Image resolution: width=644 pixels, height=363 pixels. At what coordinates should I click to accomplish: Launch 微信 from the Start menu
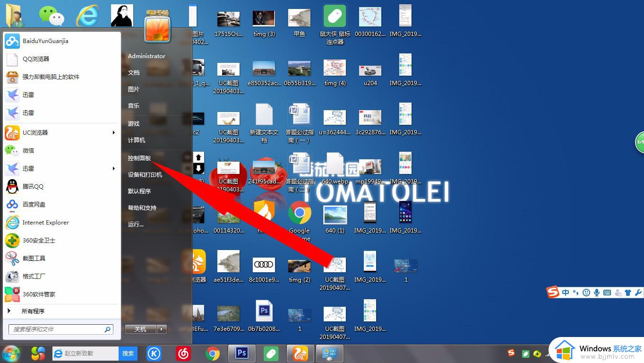(x=61, y=151)
